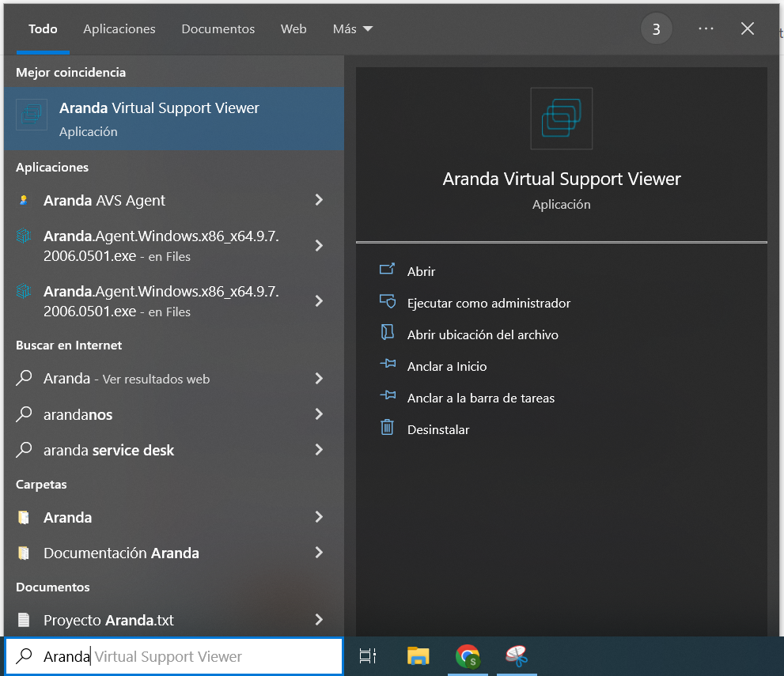
Task: Expand options for Aranda AVS Agent
Action: pos(319,200)
